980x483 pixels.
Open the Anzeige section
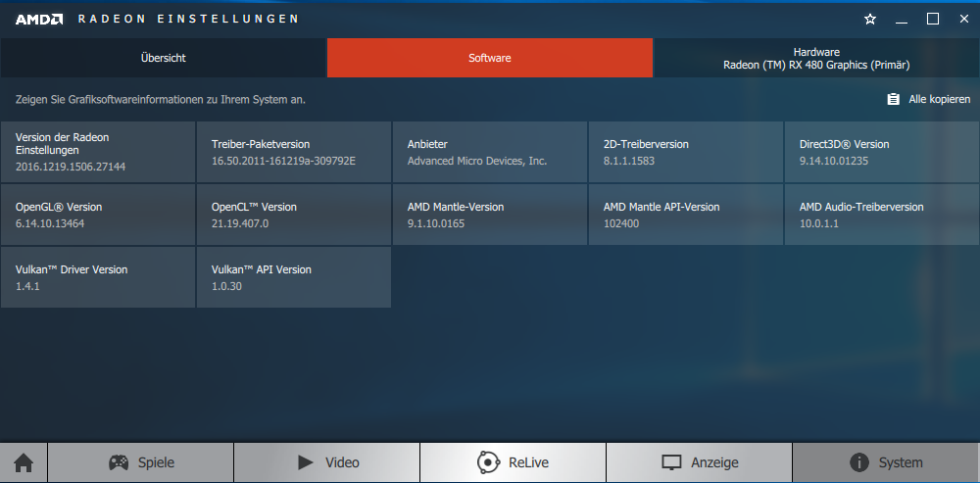point(700,462)
